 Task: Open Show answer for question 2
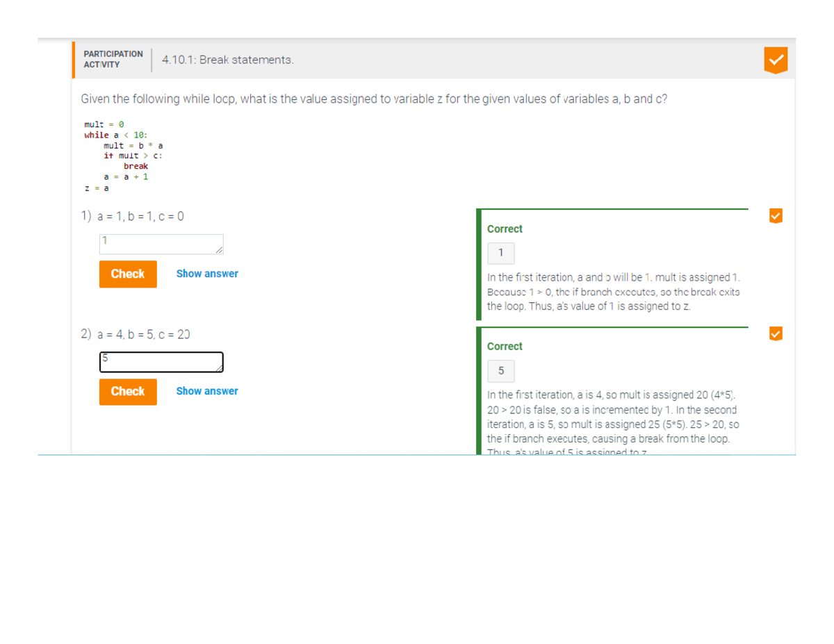(206, 391)
